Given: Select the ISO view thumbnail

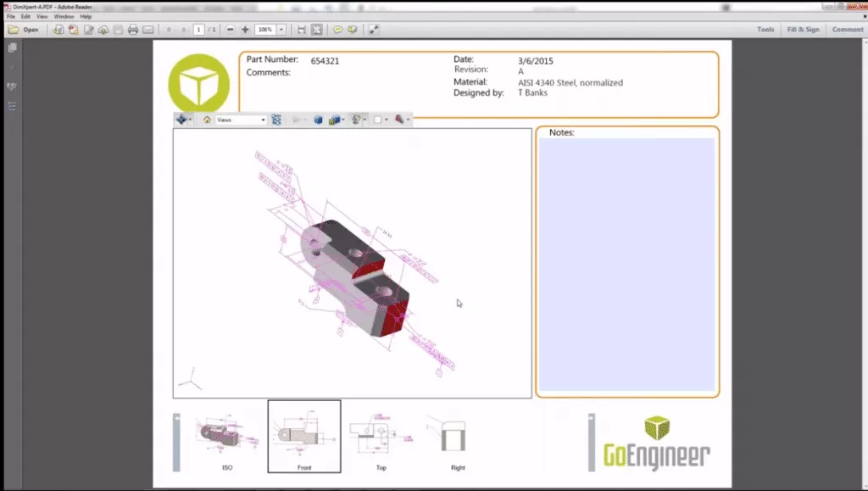Looking at the screenshot, I should pyautogui.click(x=227, y=438).
